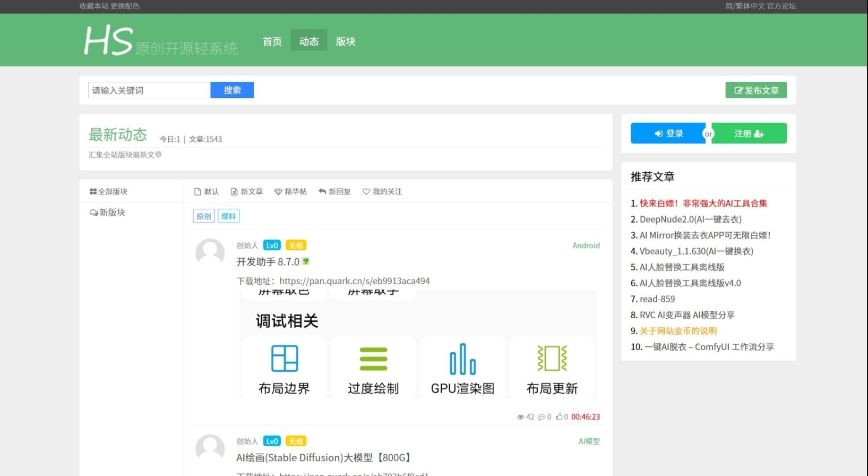Open the 全部版块 grid item in sidebar

click(108, 191)
